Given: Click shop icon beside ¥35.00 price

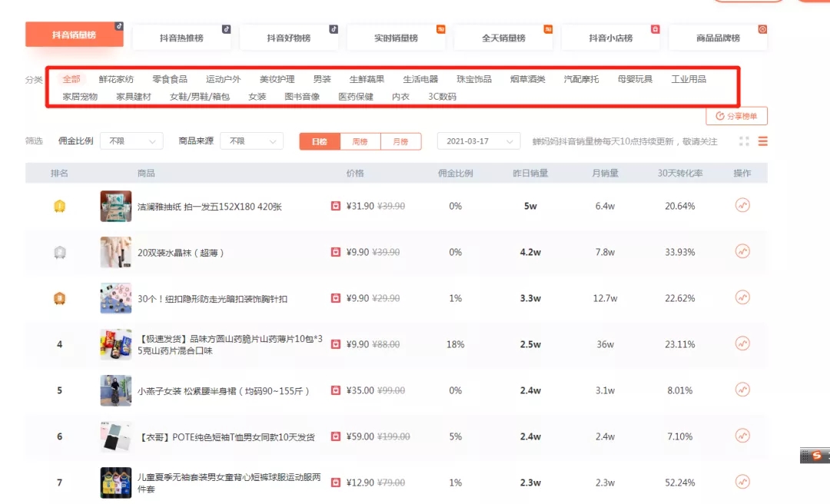Looking at the screenshot, I should click(336, 390).
